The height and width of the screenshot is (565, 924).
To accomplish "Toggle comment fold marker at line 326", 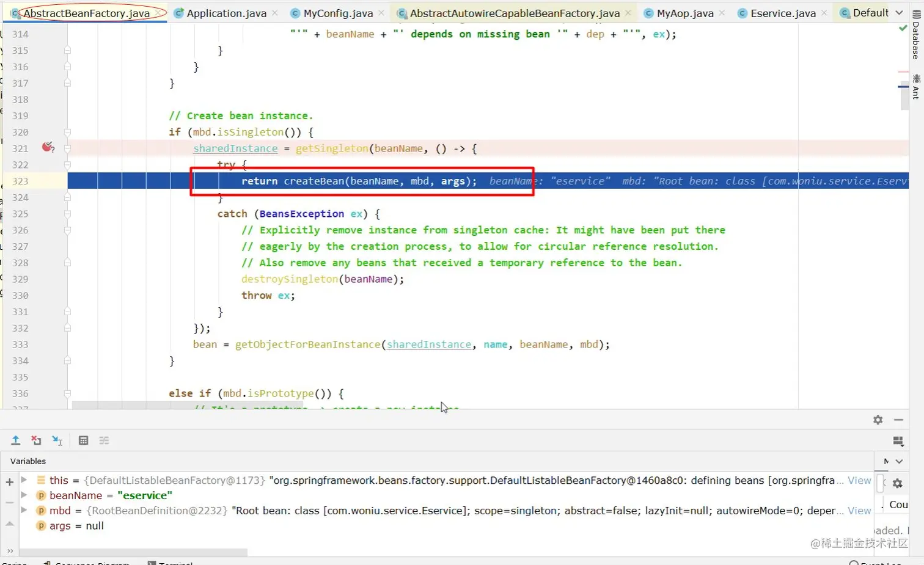I will click(x=67, y=230).
